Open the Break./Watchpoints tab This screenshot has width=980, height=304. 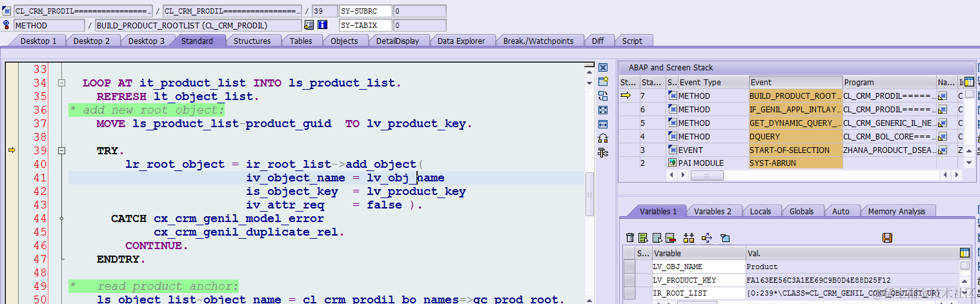tap(538, 41)
